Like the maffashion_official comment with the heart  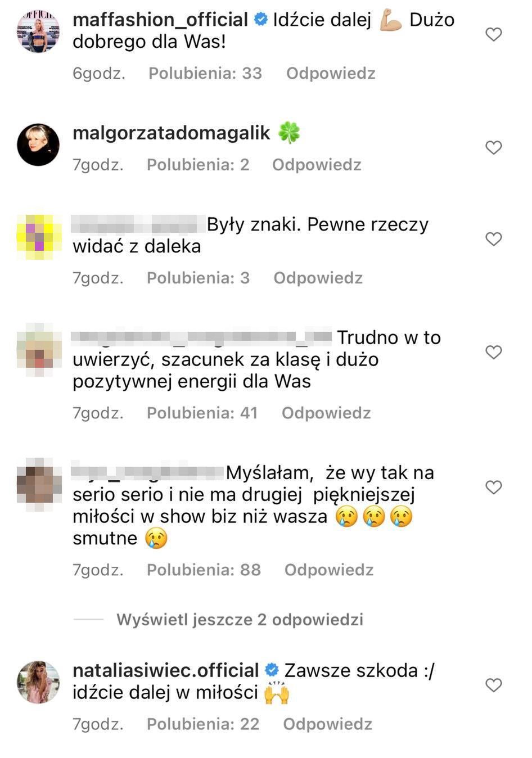(493, 35)
